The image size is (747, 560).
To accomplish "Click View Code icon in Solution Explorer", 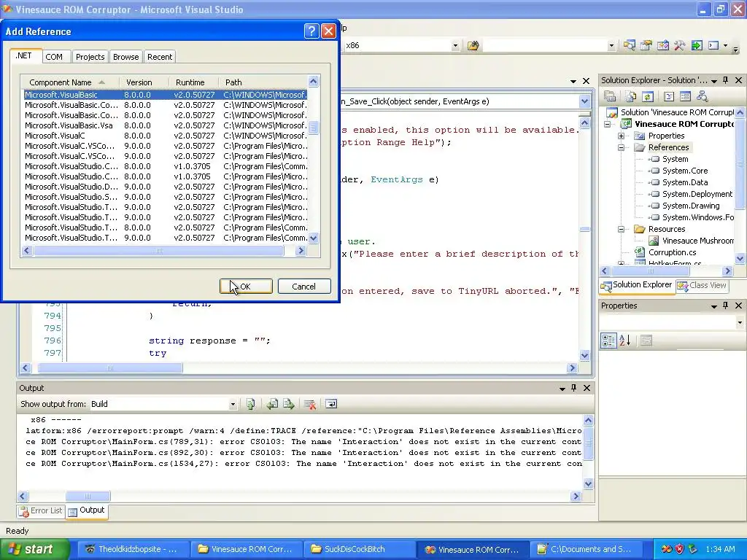I will coord(669,97).
